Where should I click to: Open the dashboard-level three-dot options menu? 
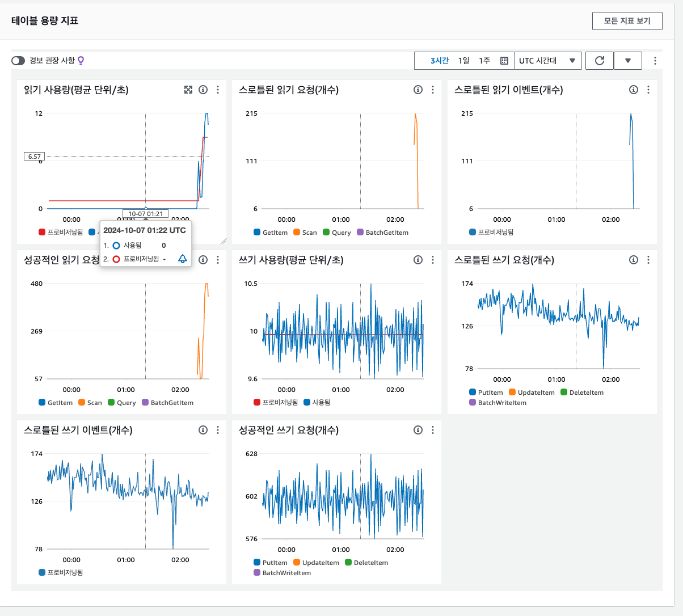click(x=655, y=61)
